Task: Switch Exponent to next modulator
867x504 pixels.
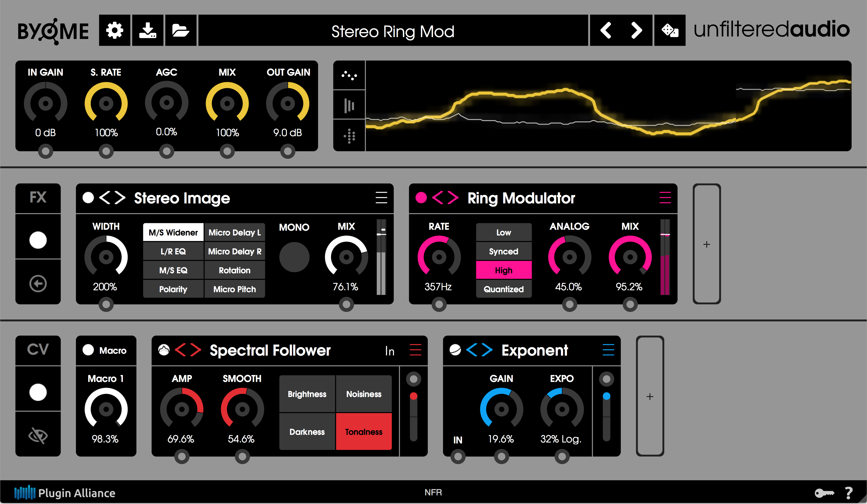Action: pos(487,350)
